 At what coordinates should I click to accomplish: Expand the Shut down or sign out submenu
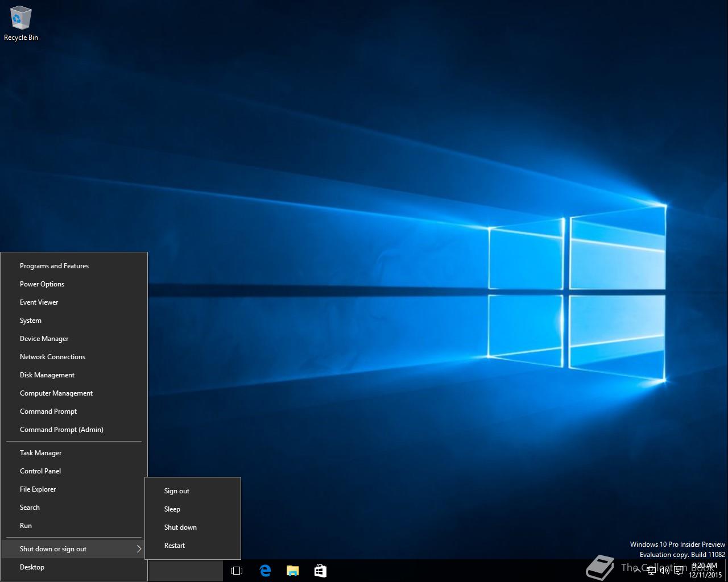click(74, 549)
